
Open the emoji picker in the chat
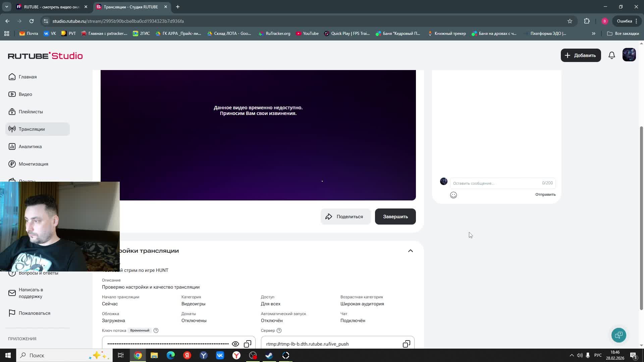[453, 195]
